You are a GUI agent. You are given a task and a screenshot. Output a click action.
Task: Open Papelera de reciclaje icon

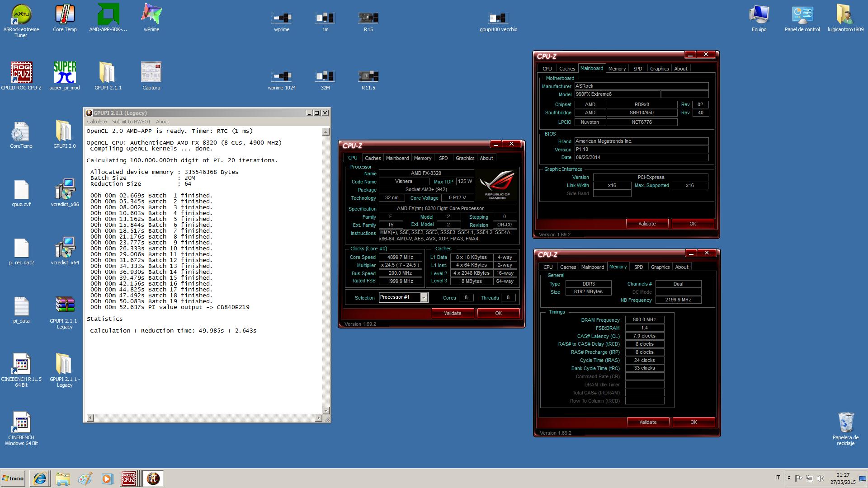pos(845,428)
